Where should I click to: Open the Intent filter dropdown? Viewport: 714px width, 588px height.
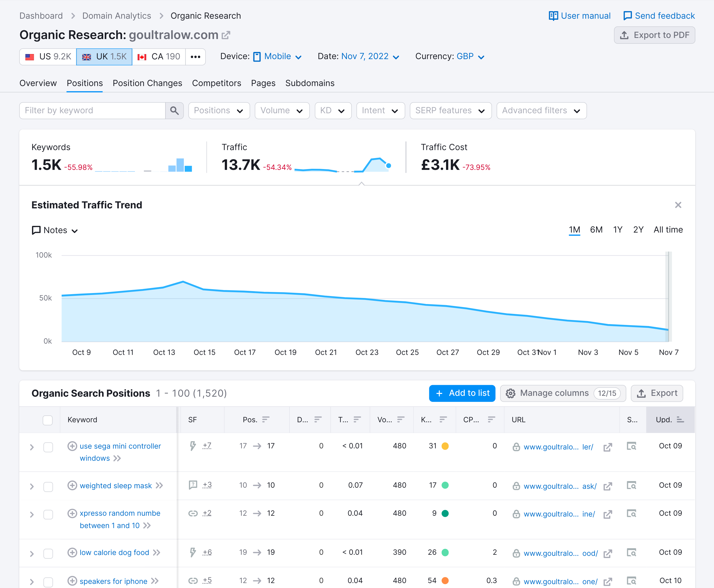[x=381, y=111]
